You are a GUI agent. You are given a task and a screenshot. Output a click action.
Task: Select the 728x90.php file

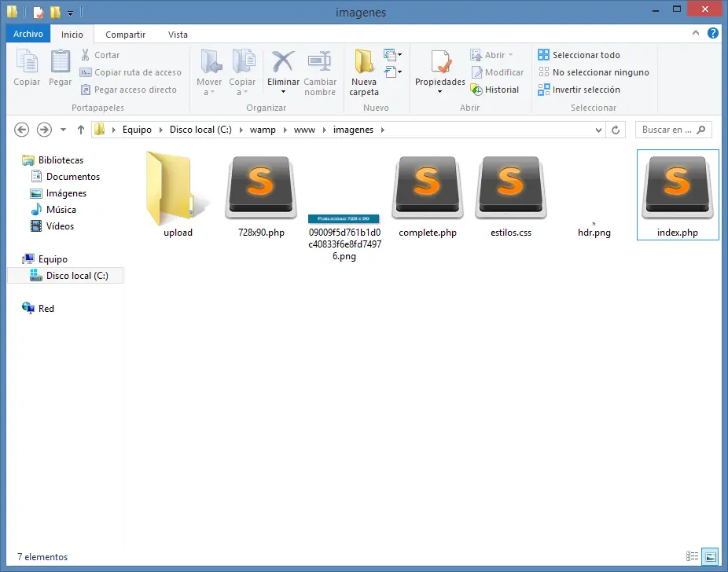pos(261,195)
